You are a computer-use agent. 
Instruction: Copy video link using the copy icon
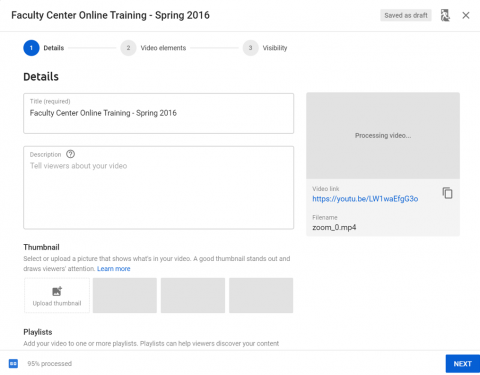coord(447,193)
